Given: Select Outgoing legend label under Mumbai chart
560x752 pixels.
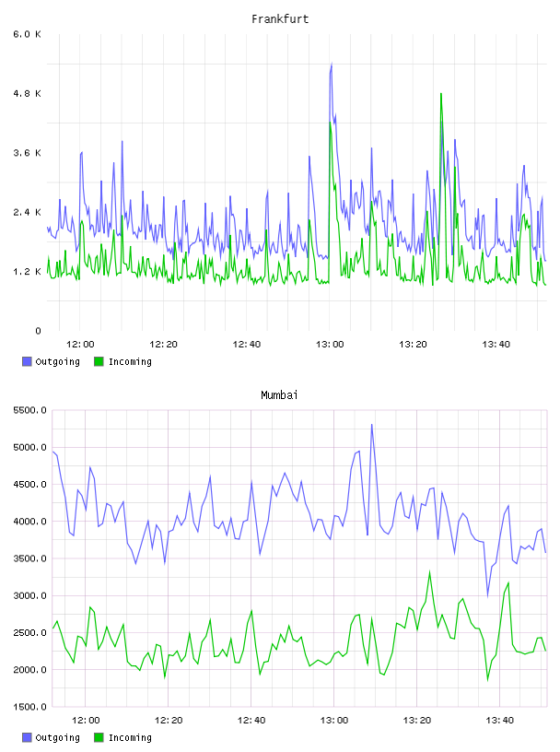Looking at the screenshot, I should [x=57, y=738].
